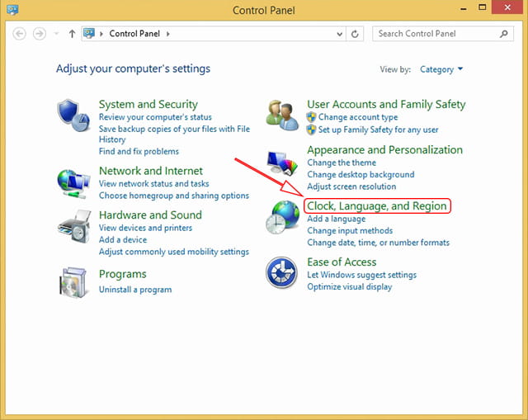
Task: Open System and Security shield icon
Action: pos(73,116)
